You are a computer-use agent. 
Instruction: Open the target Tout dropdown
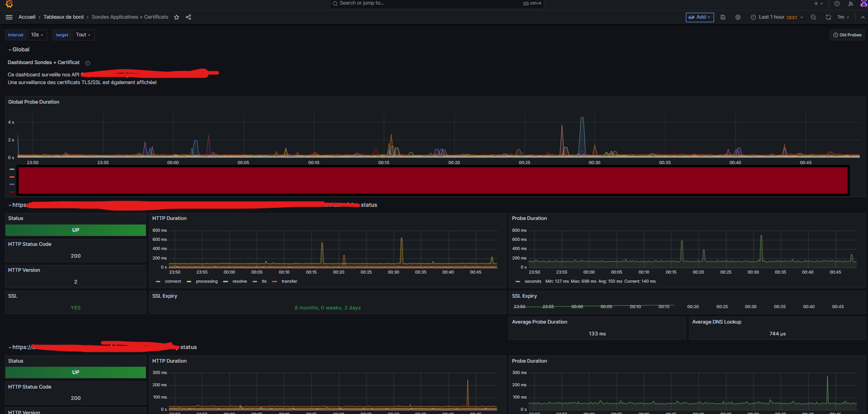pos(84,35)
